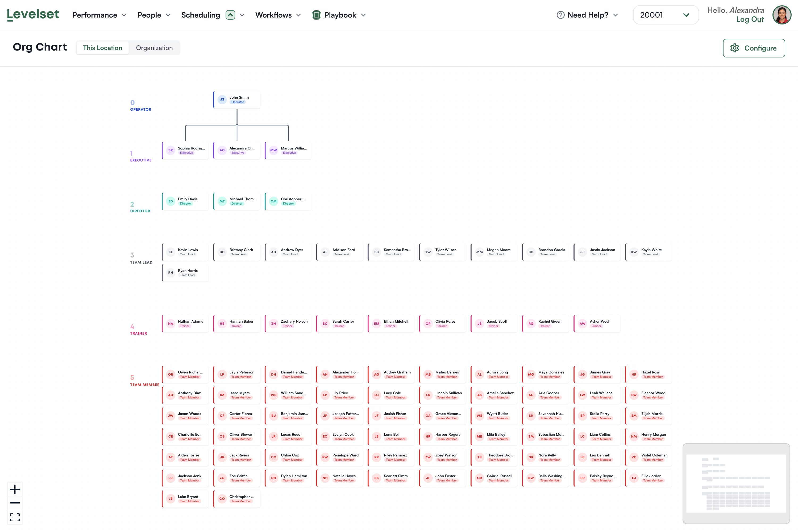The width and height of the screenshot is (798, 532).
Task: Click Asher West's AW avatar
Action: point(582,323)
